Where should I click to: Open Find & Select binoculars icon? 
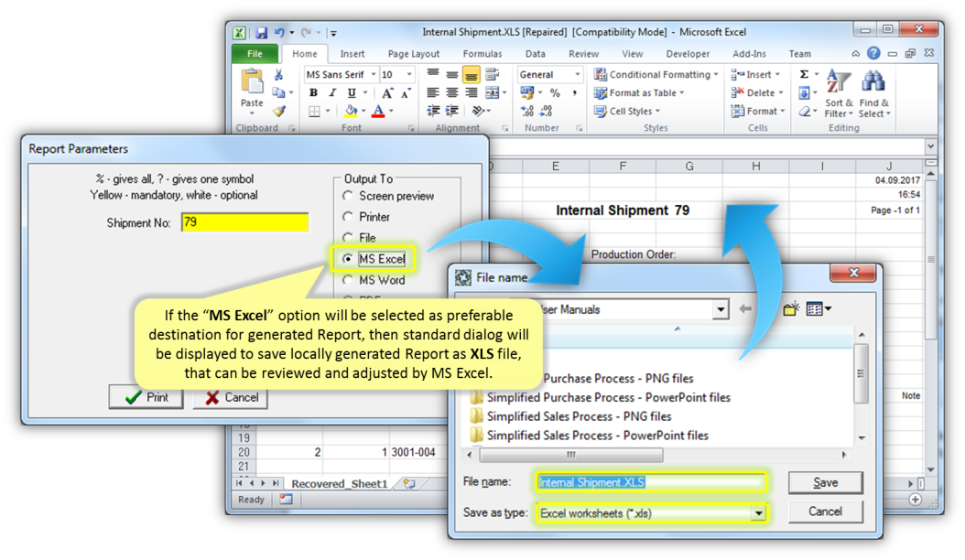pyautogui.click(x=874, y=93)
